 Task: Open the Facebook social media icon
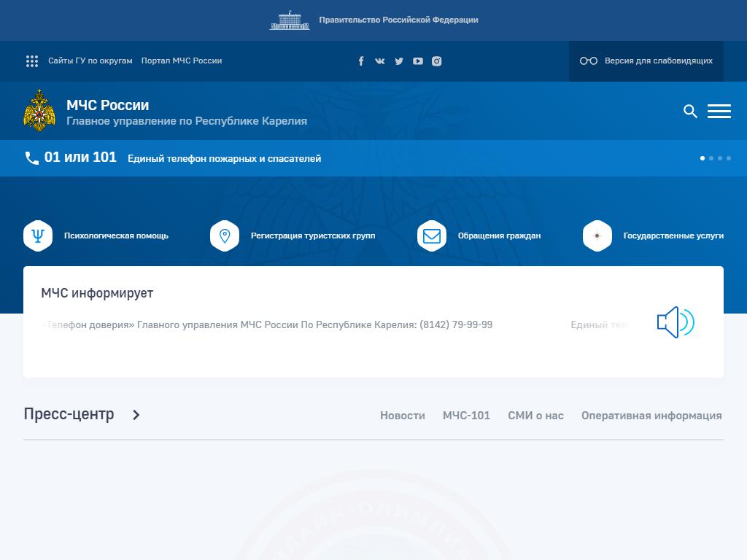pyautogui.click(x=361, y=61)
